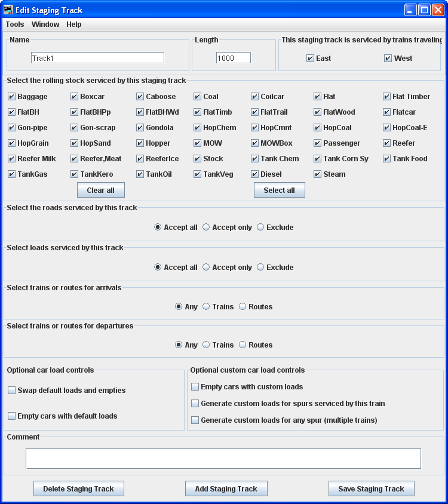Choose Trains for arrivals
448x504 pixels.
tap(206, 307)
